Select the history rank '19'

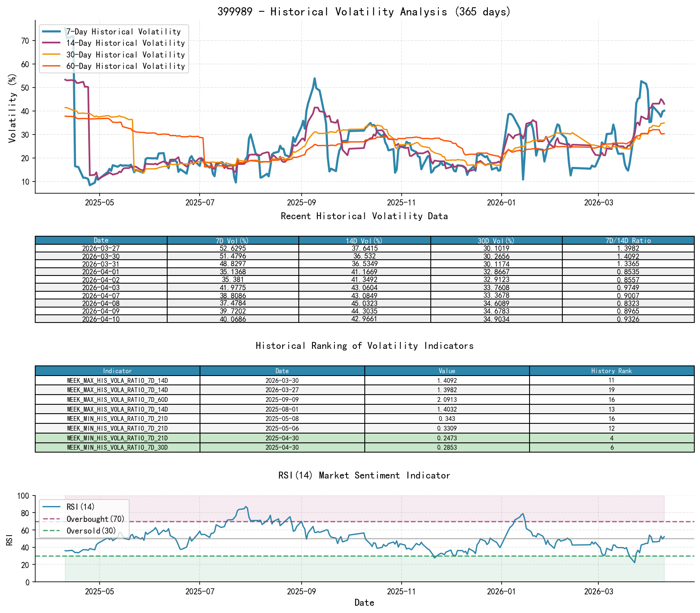[612, 390]
